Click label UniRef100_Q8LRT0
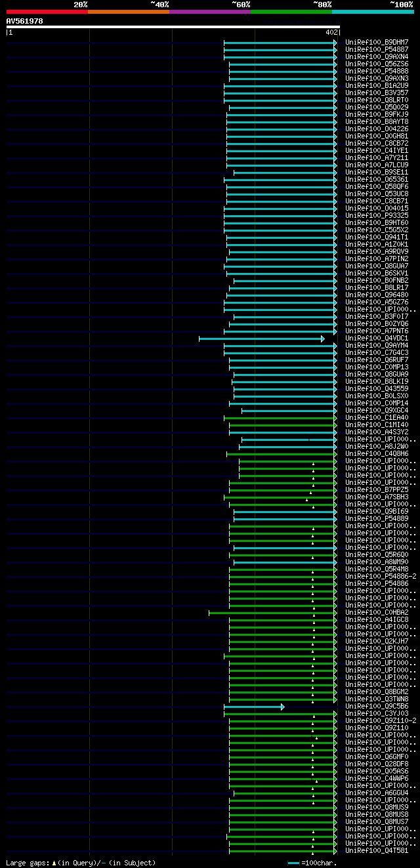The image size is (420, 868). (x=377, y=100)
